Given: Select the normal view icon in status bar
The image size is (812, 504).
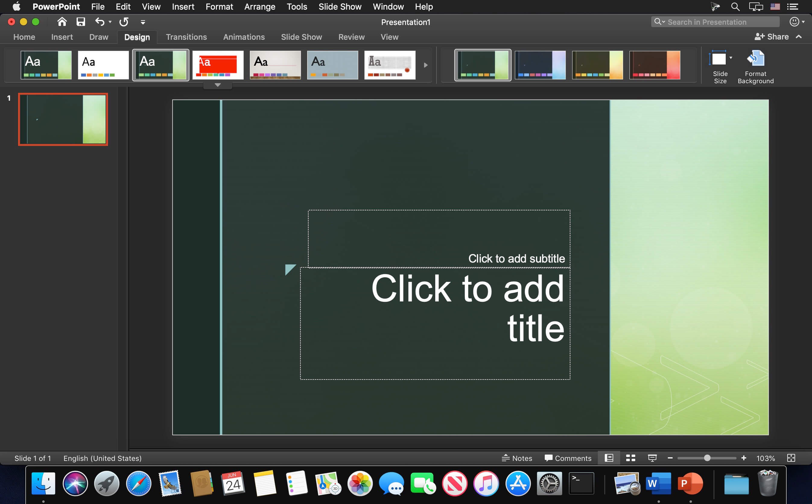Looking at the screenshot, I should [x=609, y=458].
